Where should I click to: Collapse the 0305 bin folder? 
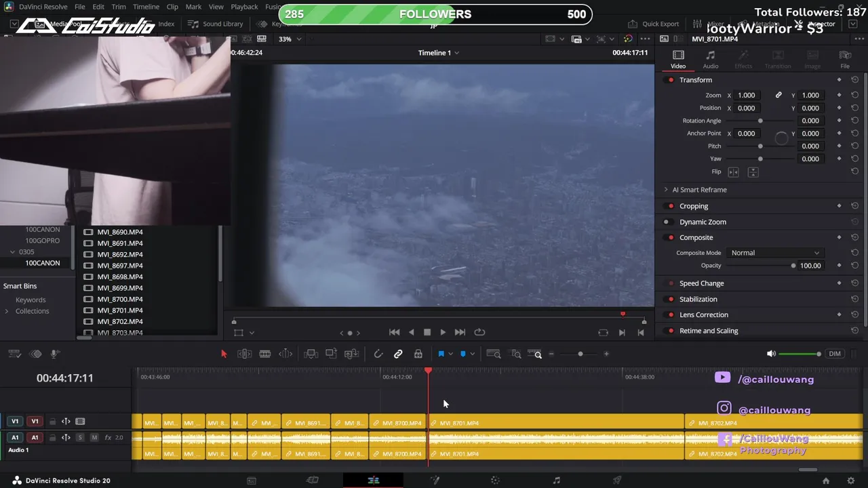(x=12, y=251)
